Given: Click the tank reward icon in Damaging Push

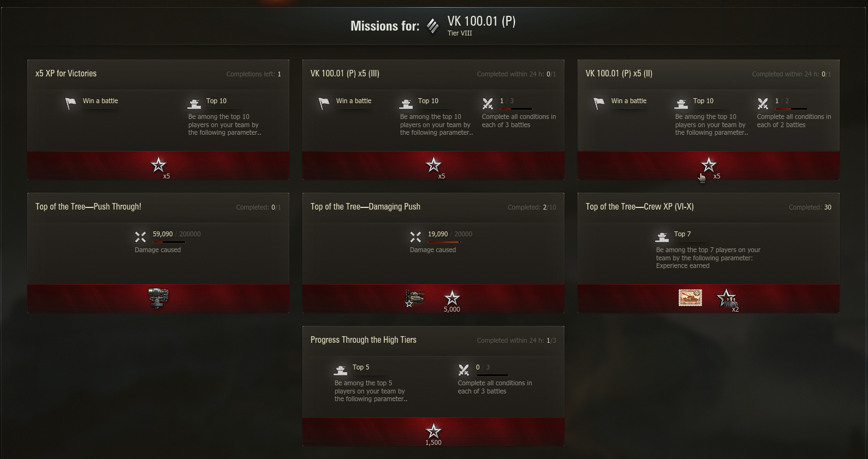Looking at the screenshot, I should (x=414, y=298).
